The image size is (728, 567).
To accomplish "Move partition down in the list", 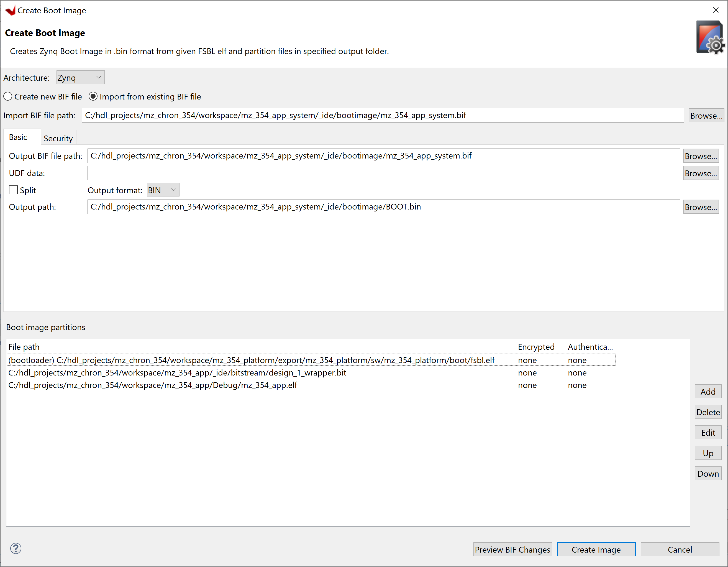I will click(708, 473).
